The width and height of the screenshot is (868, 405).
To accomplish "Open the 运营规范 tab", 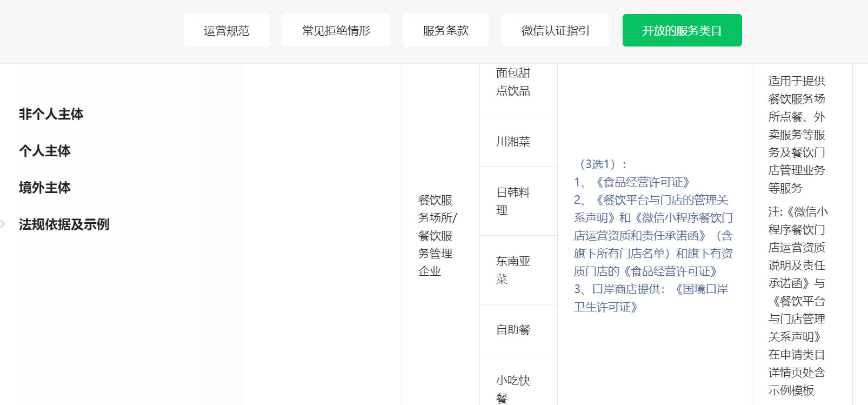I will 226,31.
